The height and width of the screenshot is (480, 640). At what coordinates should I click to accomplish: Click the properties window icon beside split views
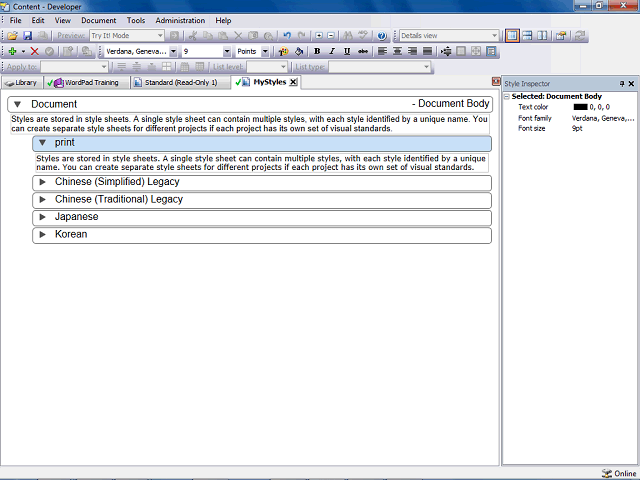pyautogui.click(x=561, y=36)
